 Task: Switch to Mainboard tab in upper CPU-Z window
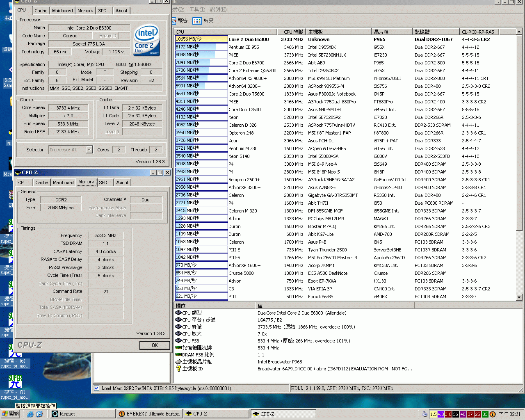coord(62,11)
